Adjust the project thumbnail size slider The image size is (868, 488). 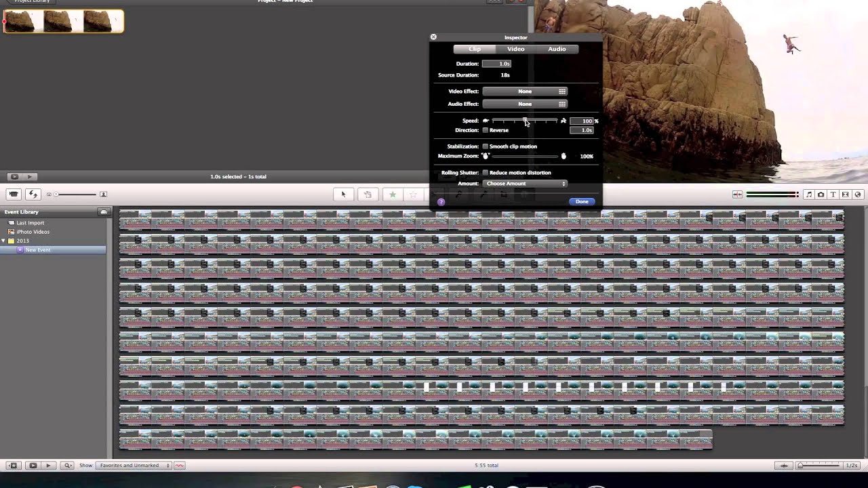tap(76, 195)
